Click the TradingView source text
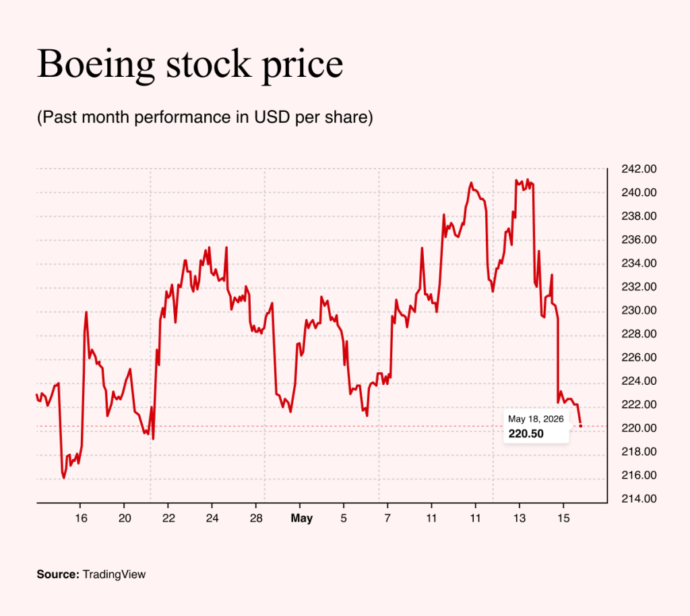690x616 pixels. [x=114, y=574]
